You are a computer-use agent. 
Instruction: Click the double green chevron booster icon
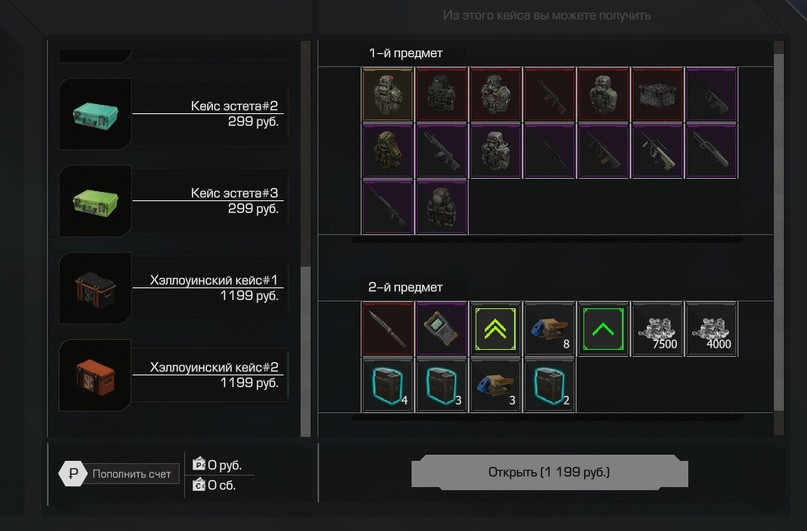pyautogui.click(x=495, y=329)
